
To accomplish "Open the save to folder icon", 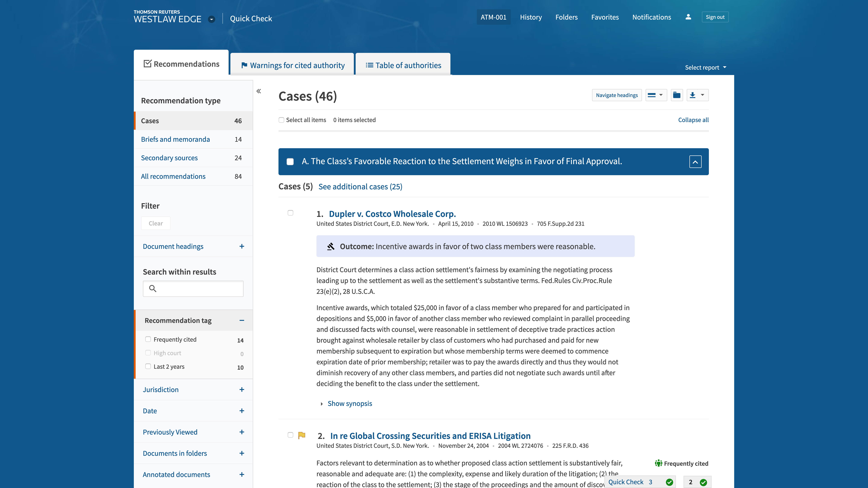I will pyautogui.click(x=676, y=95).
